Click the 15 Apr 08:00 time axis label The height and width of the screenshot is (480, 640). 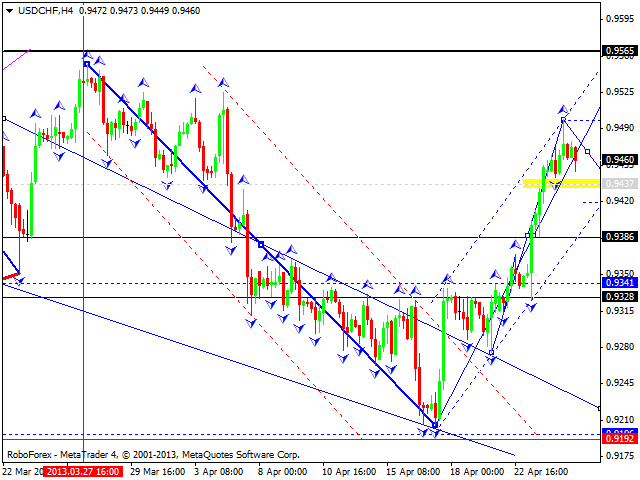coord(414,470)
